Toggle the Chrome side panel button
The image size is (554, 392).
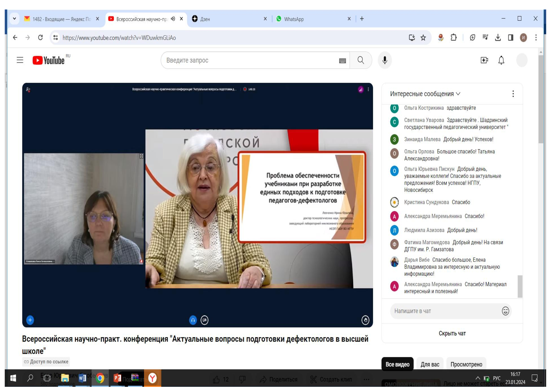tap(510, 38)
